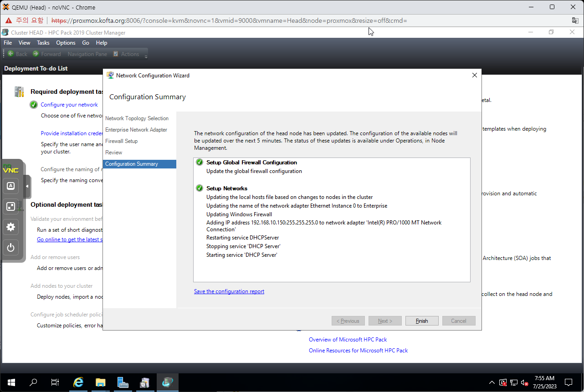The image size is (584, 392).
Task: Click Finish in the wizard
Action: click(x=422, y=321)
